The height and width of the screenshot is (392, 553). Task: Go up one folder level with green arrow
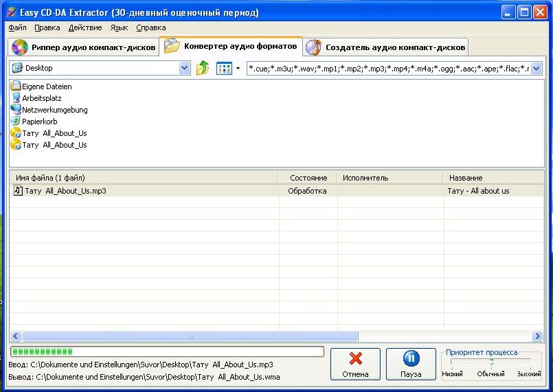point(203,68)
